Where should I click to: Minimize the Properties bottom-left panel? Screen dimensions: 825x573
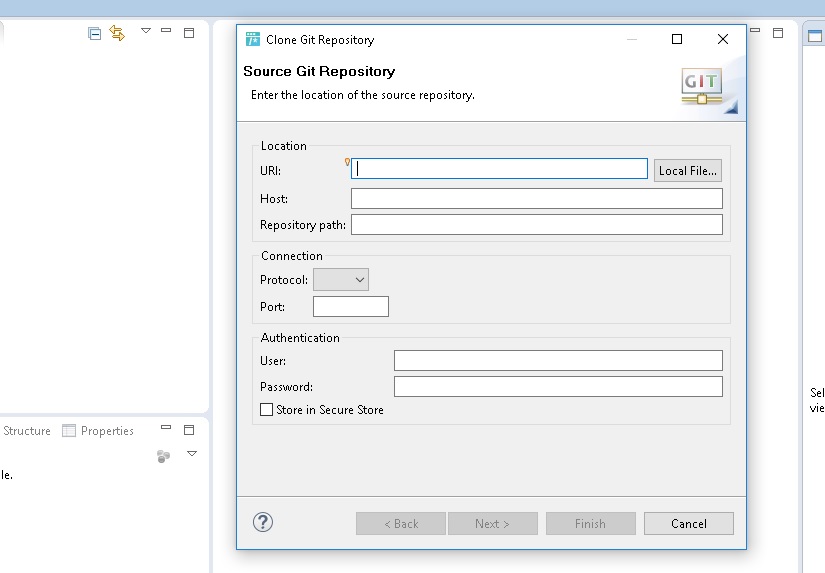point(166,427)
